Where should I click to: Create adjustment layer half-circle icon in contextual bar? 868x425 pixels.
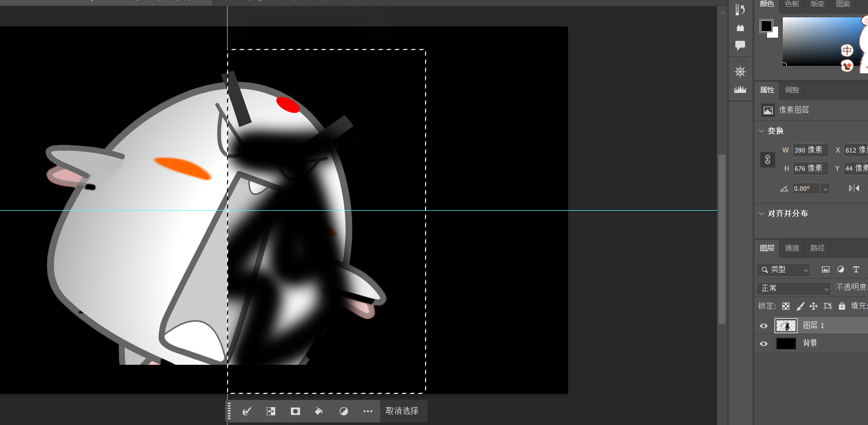(x=343, y=411)
